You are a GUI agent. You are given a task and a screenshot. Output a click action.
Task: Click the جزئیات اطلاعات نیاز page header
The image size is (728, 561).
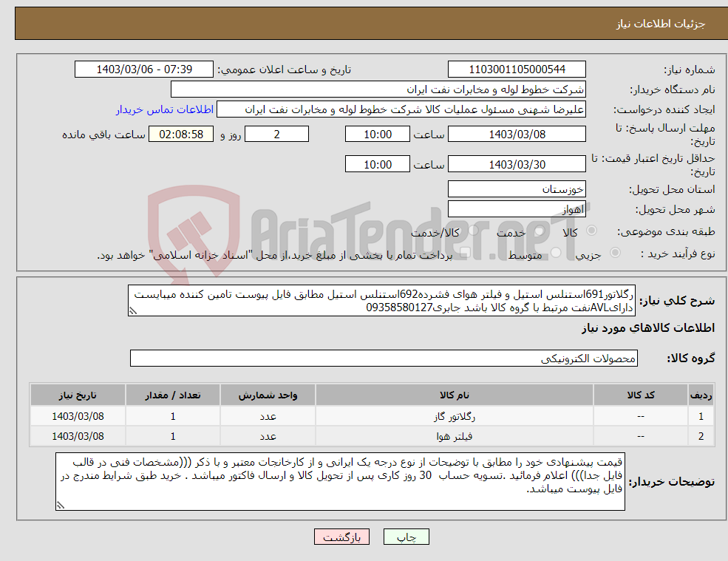click(x=661, y=24)
